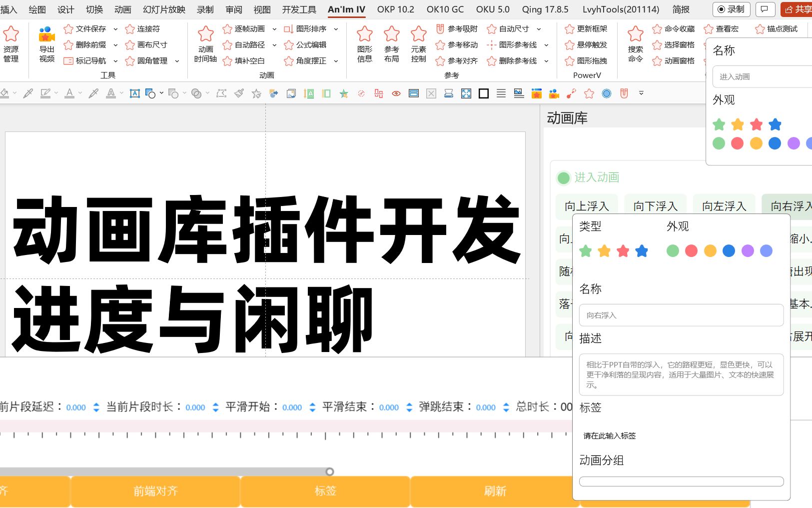The width and height of the screenshot is (812, 508).
Task: Switch to the 设计 tab
Action: tap(65, 9)
